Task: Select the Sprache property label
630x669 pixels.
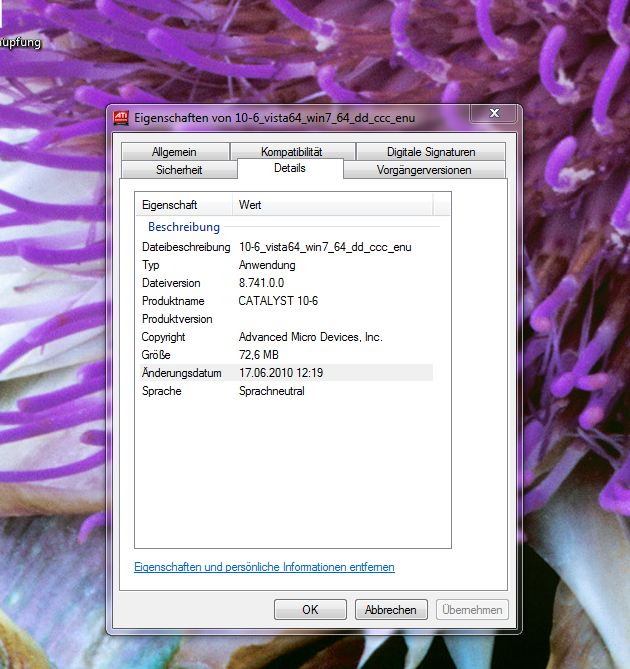Action: pos(162,391)
